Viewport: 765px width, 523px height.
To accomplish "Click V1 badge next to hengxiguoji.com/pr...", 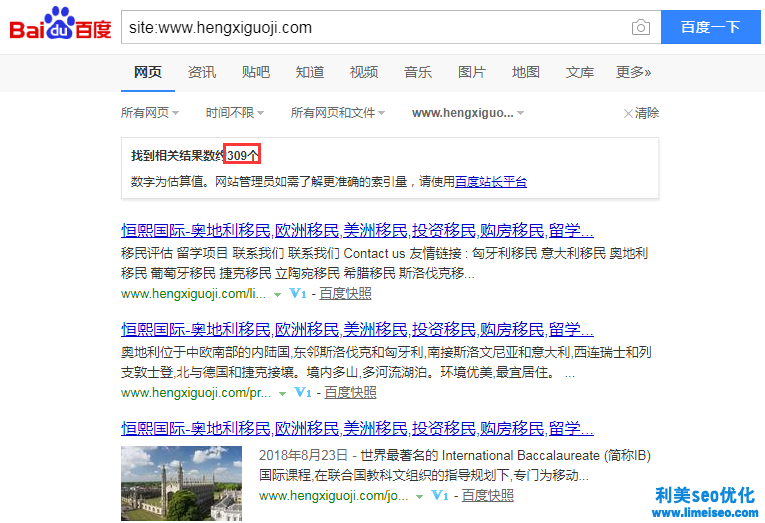I will click(302, 392).
